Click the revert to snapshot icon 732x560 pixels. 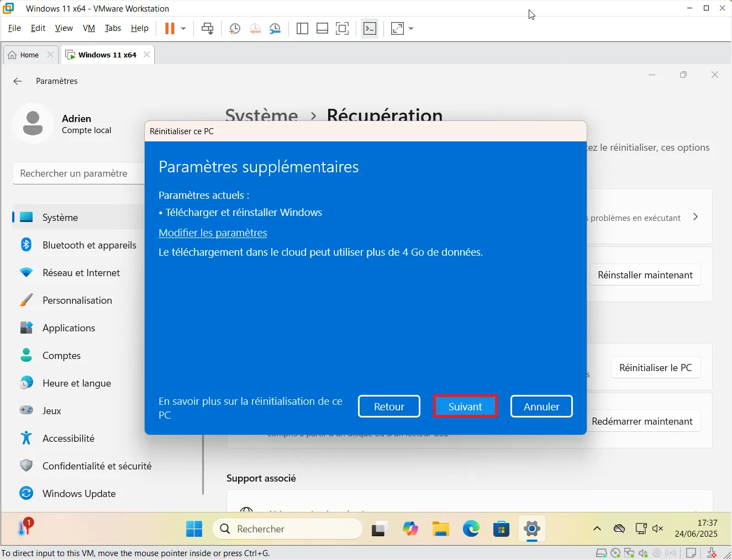click(x=255, y=29)
